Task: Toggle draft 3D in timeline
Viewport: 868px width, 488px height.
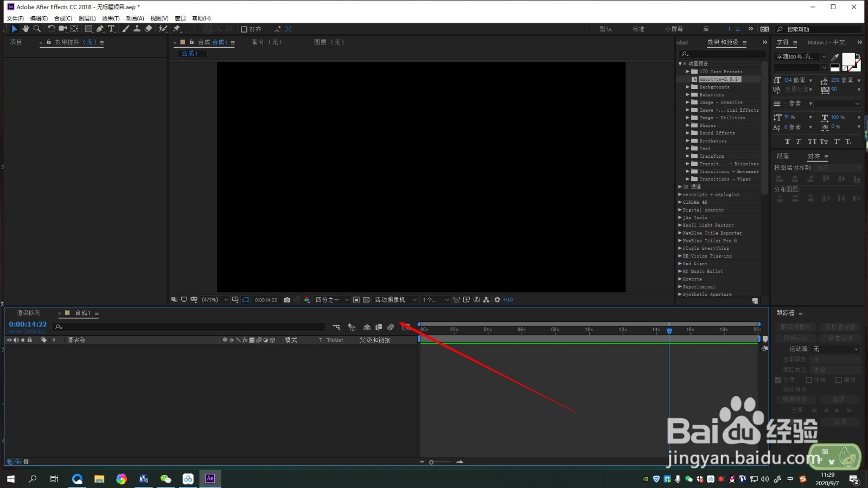Action: [x=352, y=327]
